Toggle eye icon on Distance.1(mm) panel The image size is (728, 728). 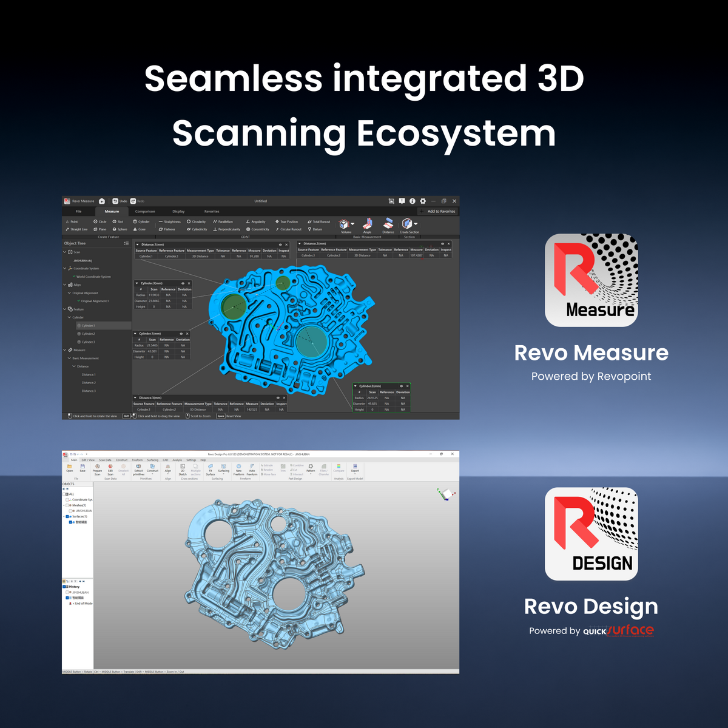[x=280, y=244]
